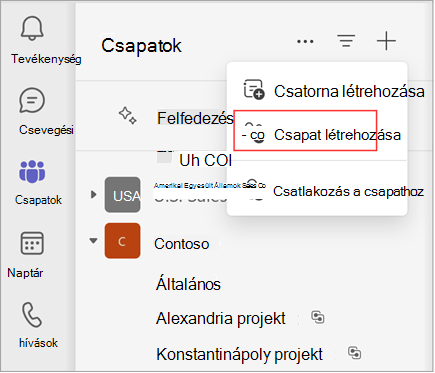This screenshot has height=373, width=435.
Task: Open the three-dots more options menu
Action: click(305, 42)
